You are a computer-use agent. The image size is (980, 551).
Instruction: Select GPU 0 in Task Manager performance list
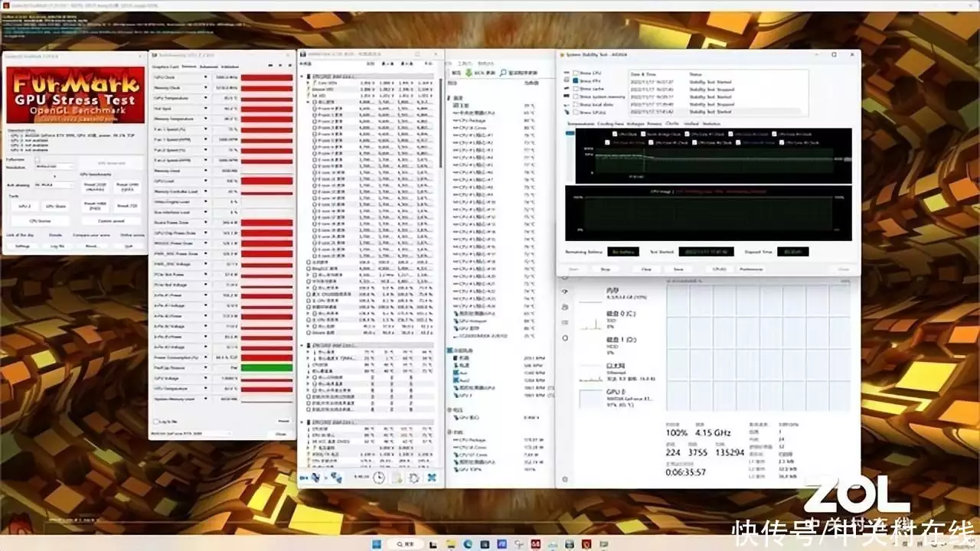tap(616, 399)
